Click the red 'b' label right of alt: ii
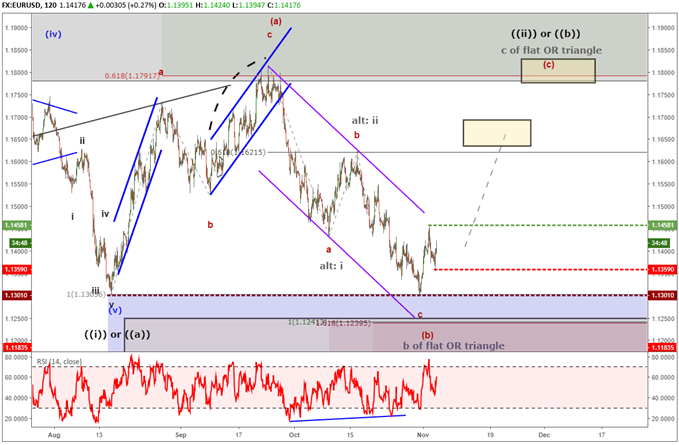679x445 pixels. pyautogui.click(x=357, y=135)
